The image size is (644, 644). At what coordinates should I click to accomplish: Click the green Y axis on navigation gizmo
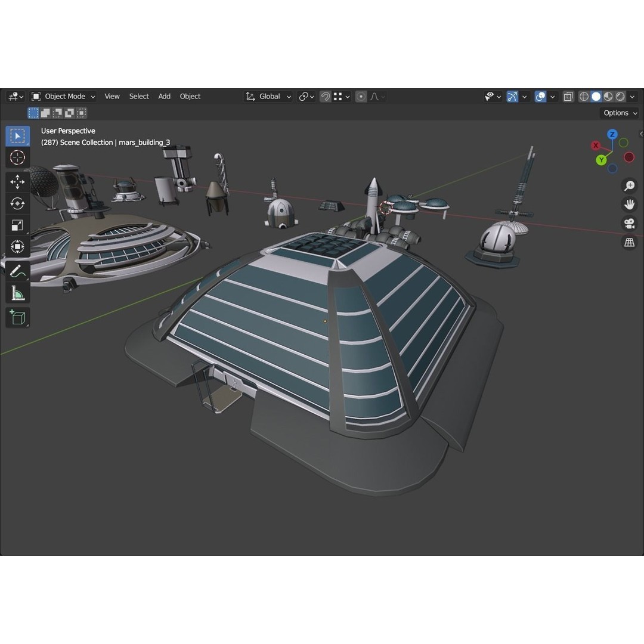pos(601,159)
